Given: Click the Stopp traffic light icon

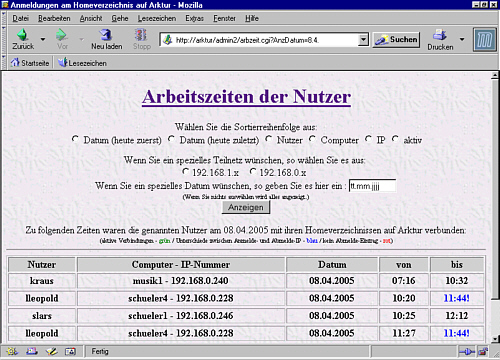Looking at the screenshot, I should [x=141, y=35].
